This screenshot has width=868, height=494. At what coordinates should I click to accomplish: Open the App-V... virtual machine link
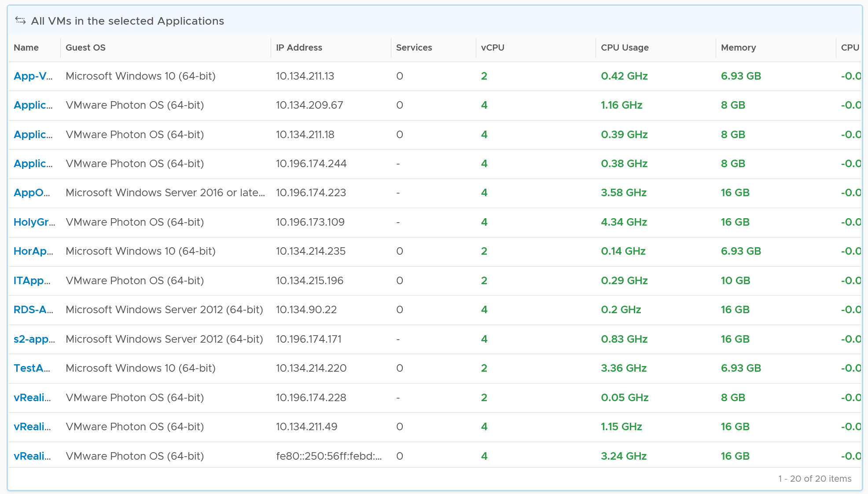[x=33, y=76]
